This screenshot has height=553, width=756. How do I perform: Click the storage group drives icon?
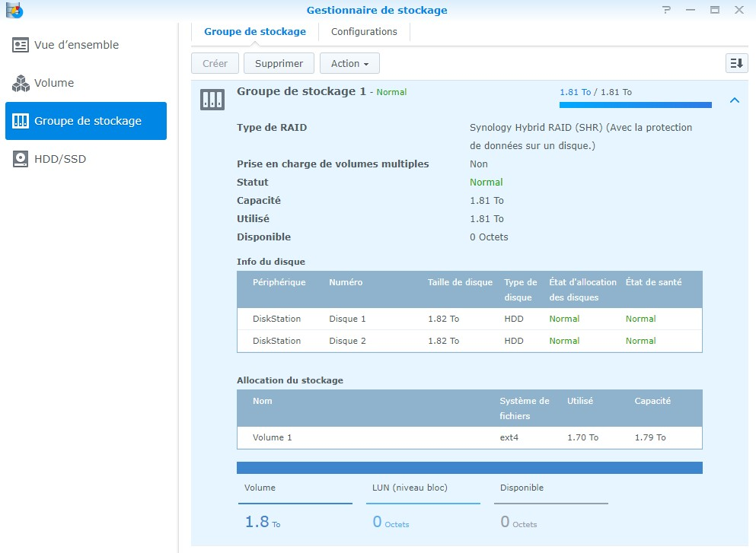pyautogui.click(x=212, y=100)
